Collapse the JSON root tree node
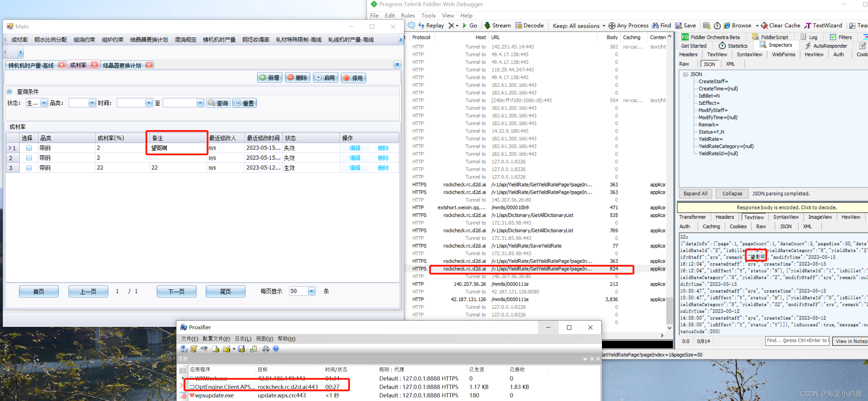 (x=685, y=74)
